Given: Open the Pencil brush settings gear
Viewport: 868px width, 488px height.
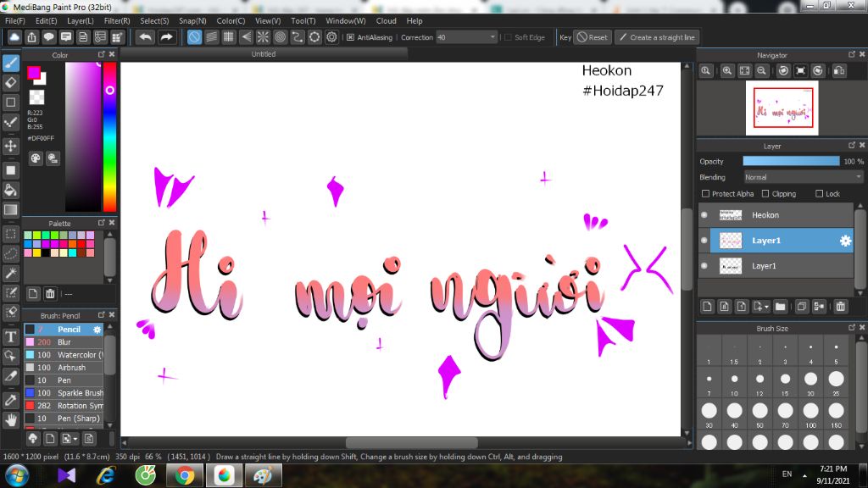Looking at the screenshot, I should pyautogui.click(x=97, y=330).
